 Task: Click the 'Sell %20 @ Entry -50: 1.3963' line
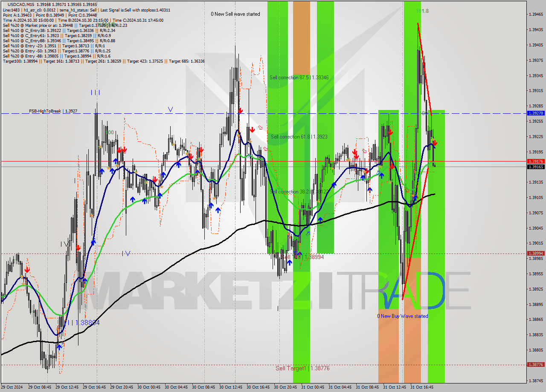tap(56, 51)
